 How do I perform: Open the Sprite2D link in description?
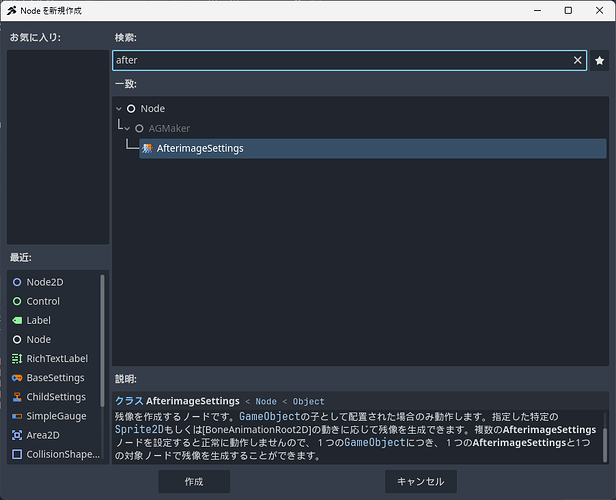pyautogui.click(x=139, y=430)
